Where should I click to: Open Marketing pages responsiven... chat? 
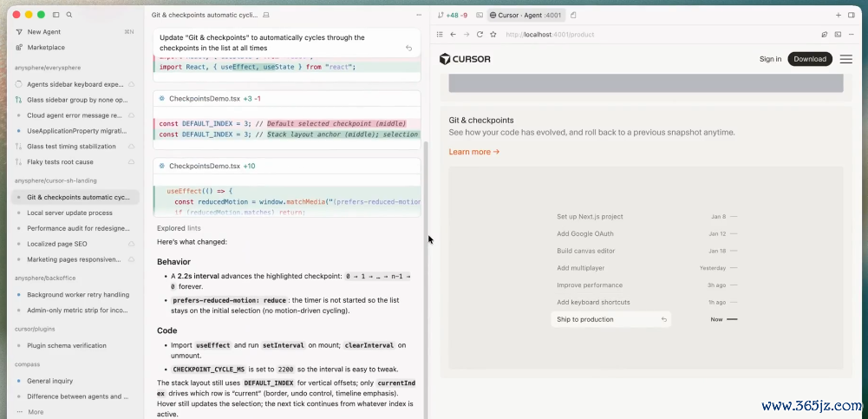pyautogui.click(x=75, y=259)
